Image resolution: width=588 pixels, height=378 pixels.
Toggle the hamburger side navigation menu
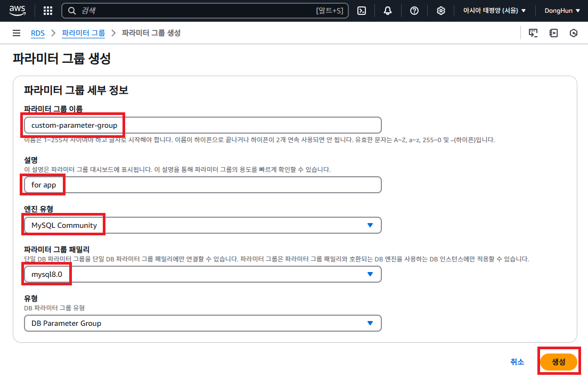[x=17, y=33]
